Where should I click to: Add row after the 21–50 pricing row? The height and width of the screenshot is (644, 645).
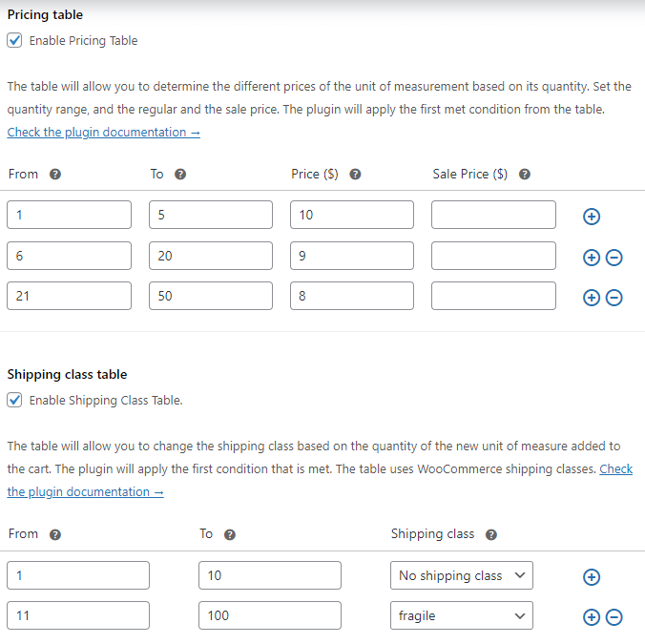coord(592,298)
